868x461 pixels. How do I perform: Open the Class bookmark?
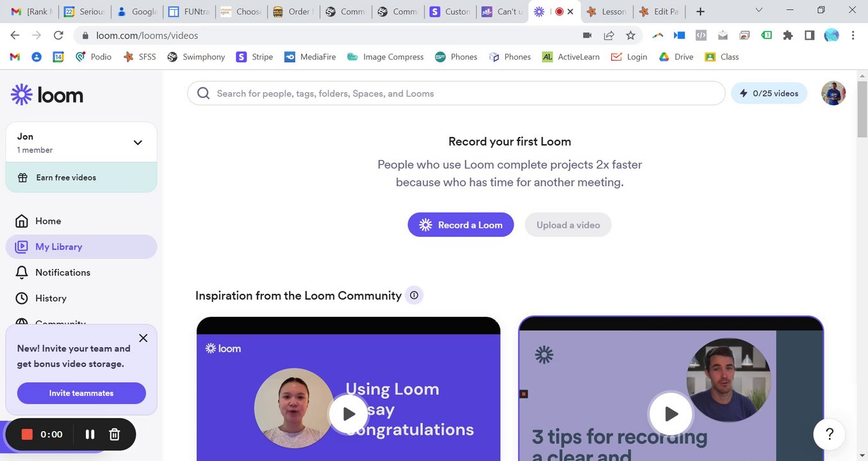point(722,57)
